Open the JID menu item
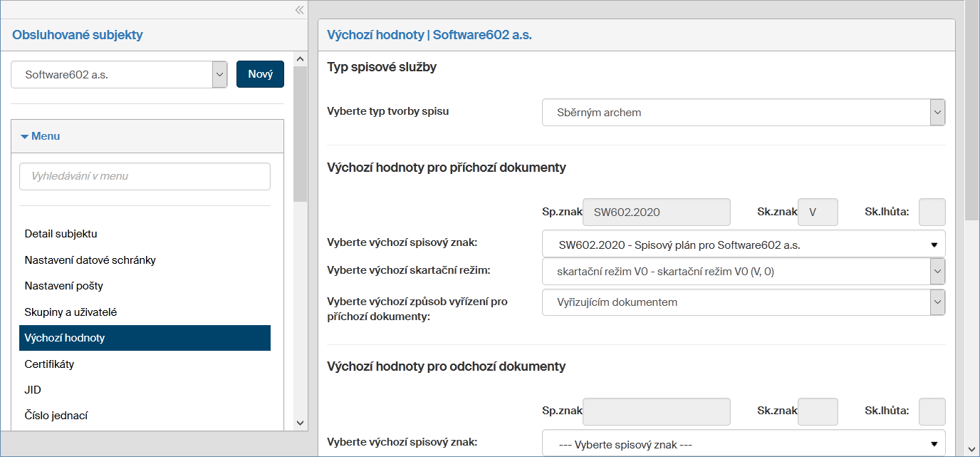The height and width of the screenshot is (457, 980). 33,390
